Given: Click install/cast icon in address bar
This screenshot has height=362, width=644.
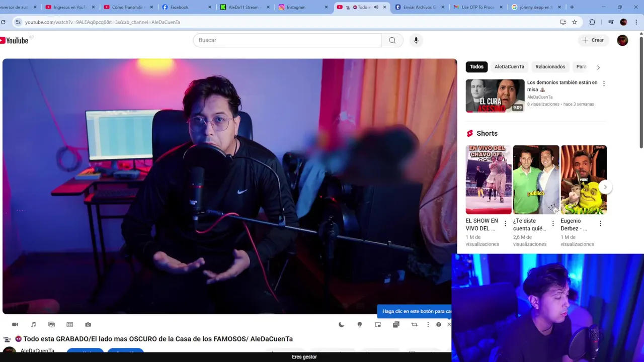Looking at the screenshot, I should pos(563,22).
